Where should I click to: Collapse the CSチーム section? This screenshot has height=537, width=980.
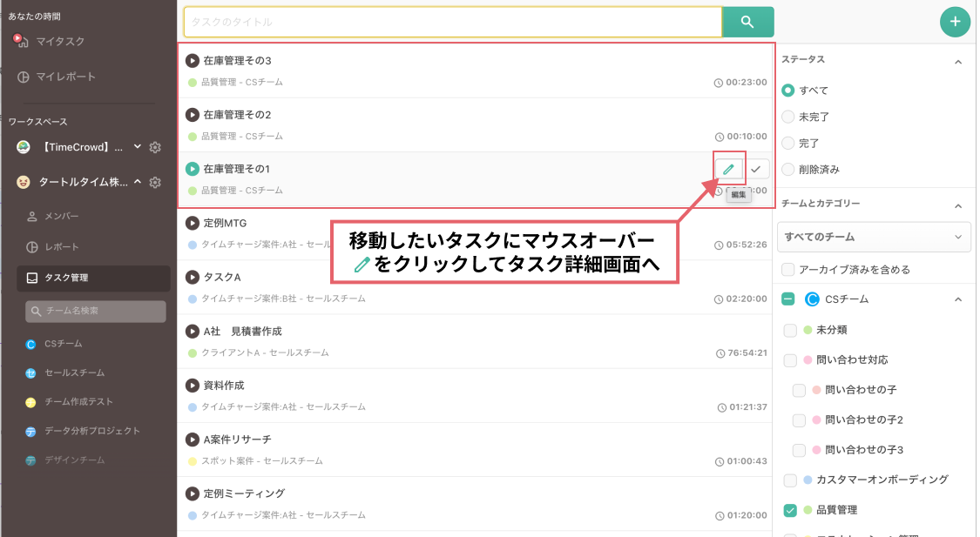click(958, 299)
